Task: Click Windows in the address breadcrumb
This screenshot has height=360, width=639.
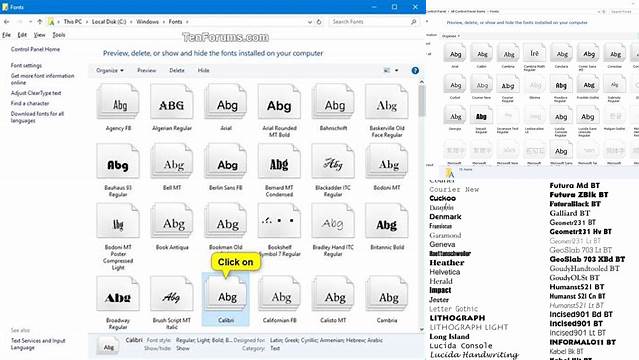Action: tap(148, 22)
